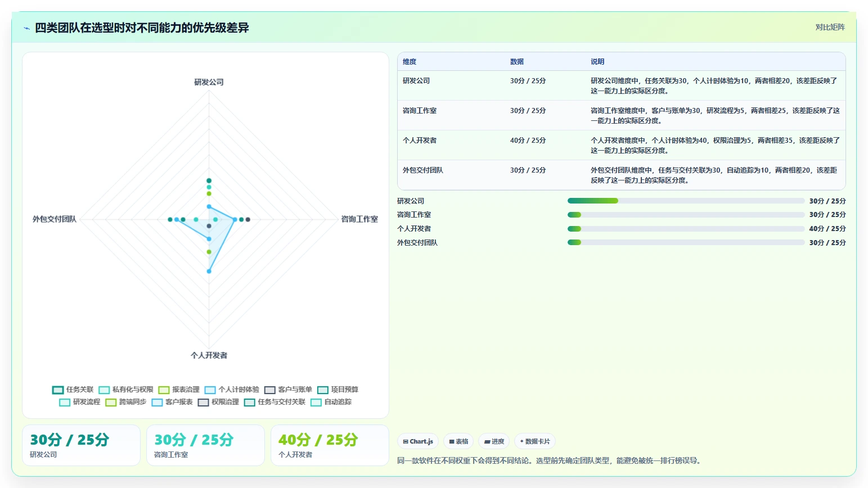Click the 咨询工作室 progress bar
Viewport: 868px width, 488px height.
[686, 215]
